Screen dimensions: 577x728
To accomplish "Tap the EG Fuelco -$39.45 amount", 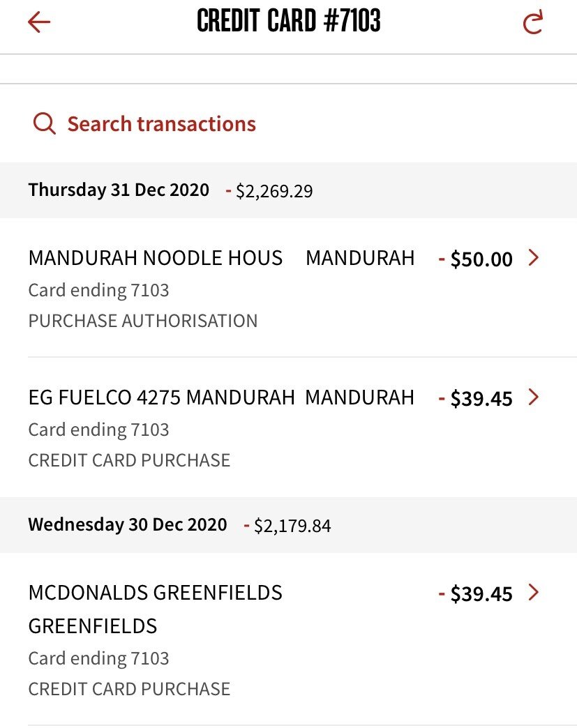I will tap(477, 399).
